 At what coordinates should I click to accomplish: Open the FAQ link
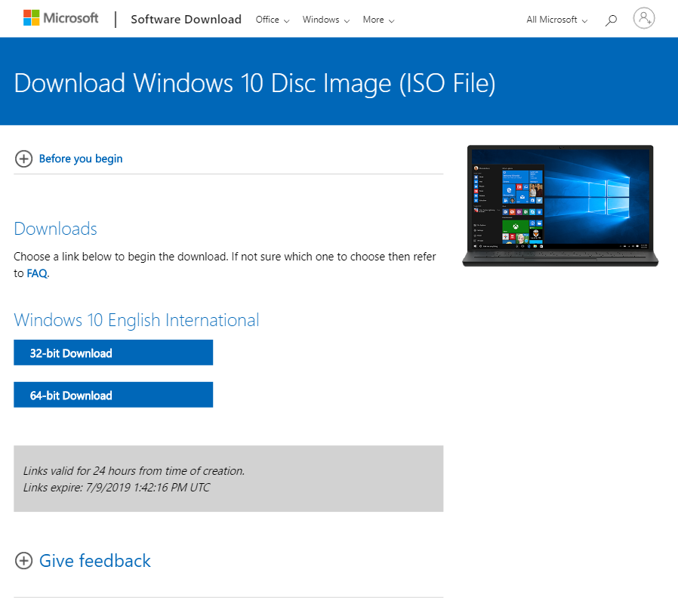tap(37, 273)
